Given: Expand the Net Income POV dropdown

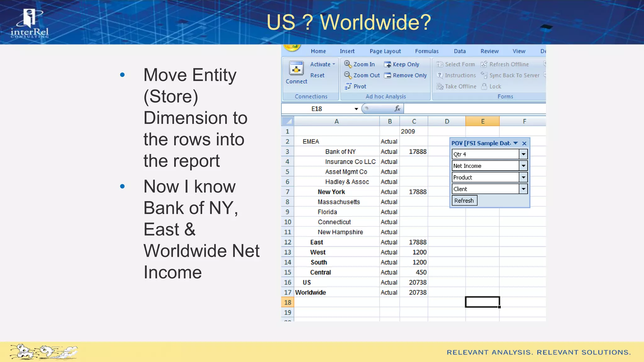Looking at the screenshot, I should click(523, 166).
